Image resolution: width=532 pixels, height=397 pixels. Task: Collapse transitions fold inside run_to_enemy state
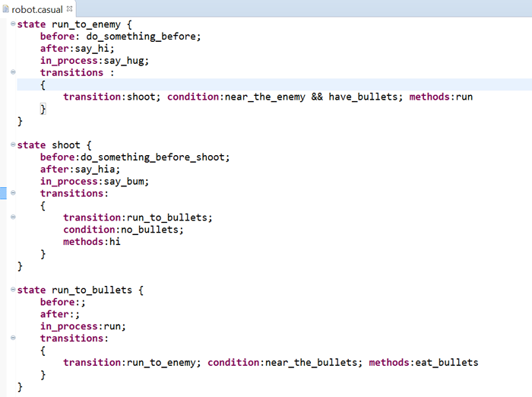[13, 73]
